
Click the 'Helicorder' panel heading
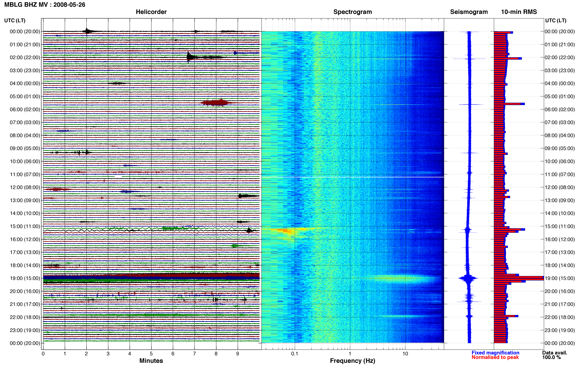(151, 12)
